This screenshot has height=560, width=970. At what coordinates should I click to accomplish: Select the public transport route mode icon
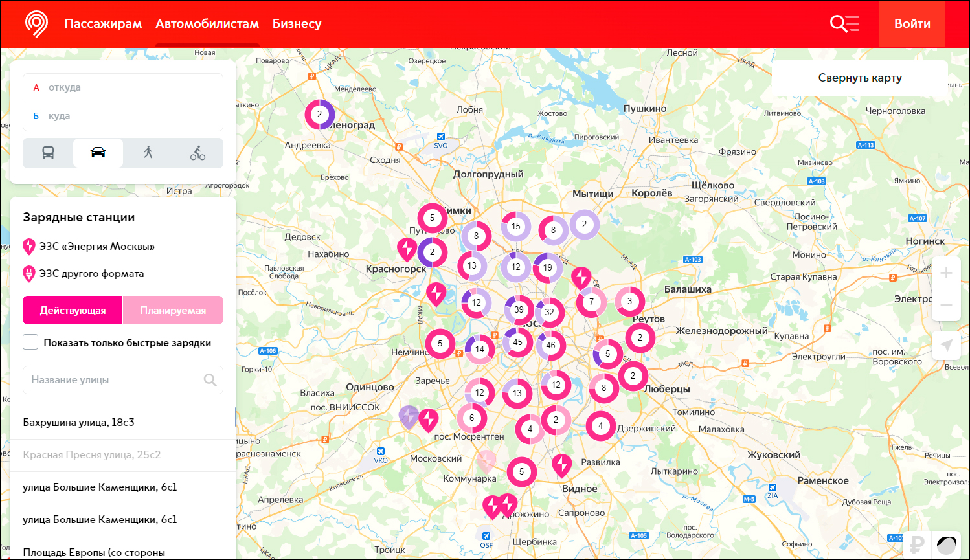tap(48, 153)
